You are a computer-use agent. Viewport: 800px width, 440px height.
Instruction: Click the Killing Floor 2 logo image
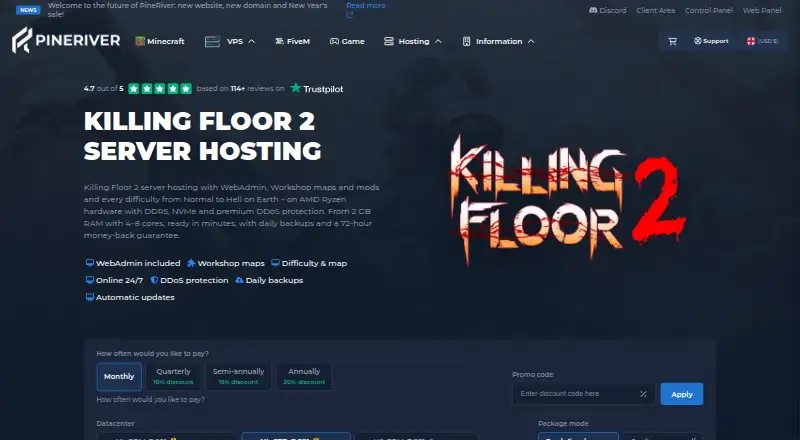click(x=567, y=201)
